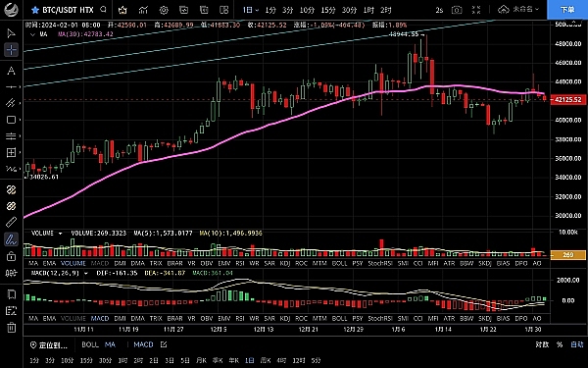588x368 pixels.
Task: Select the crosshair cursor tool
Action: tap(11, 50)
